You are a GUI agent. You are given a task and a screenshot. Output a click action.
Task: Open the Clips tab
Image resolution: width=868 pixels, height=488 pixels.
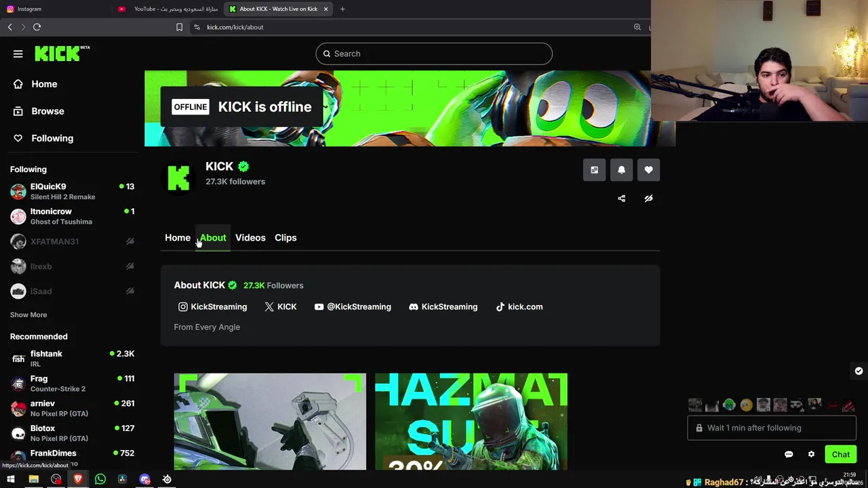point(285,238)
